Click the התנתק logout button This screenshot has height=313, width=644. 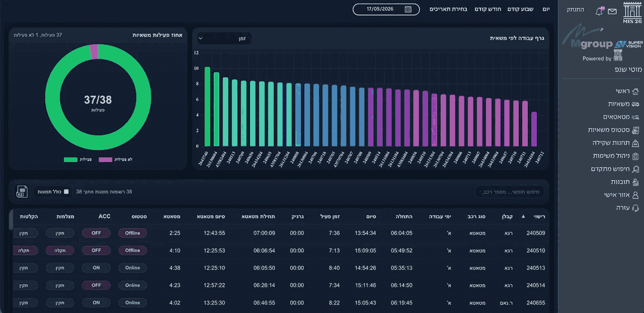pyautogui.click(x=576, y=10)
